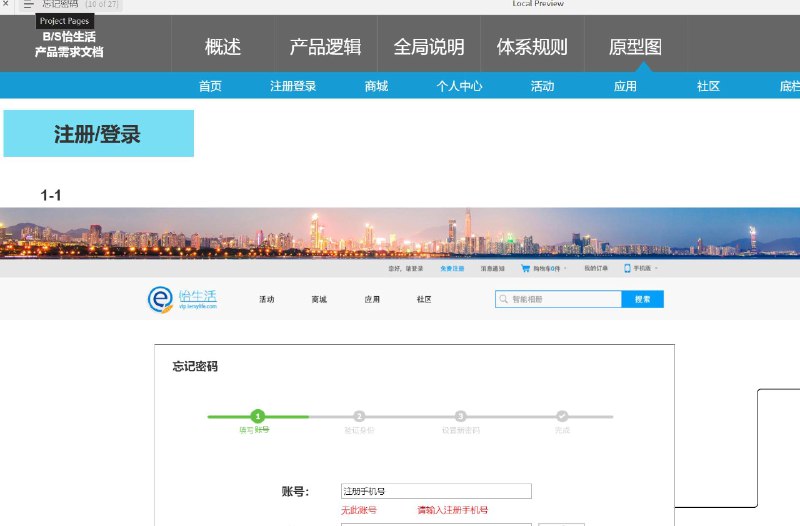
Task: Open the 消息通知 link
Action: (x=492, y=268)
